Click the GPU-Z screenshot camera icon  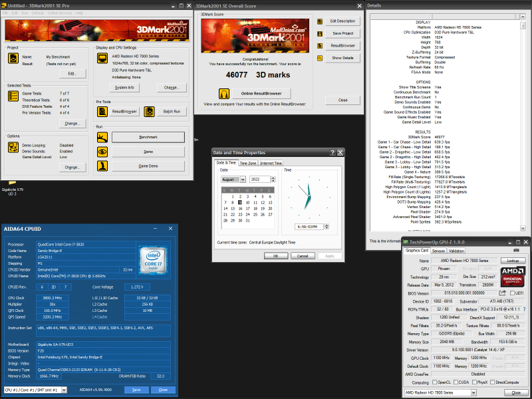pyautogui.click(x=516, y=251)
